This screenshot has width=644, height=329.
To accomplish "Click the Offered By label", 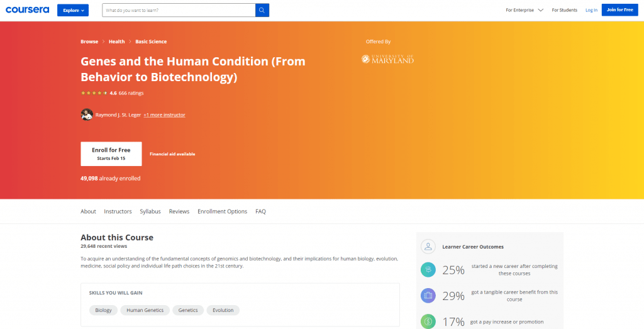I will [378, 42].
